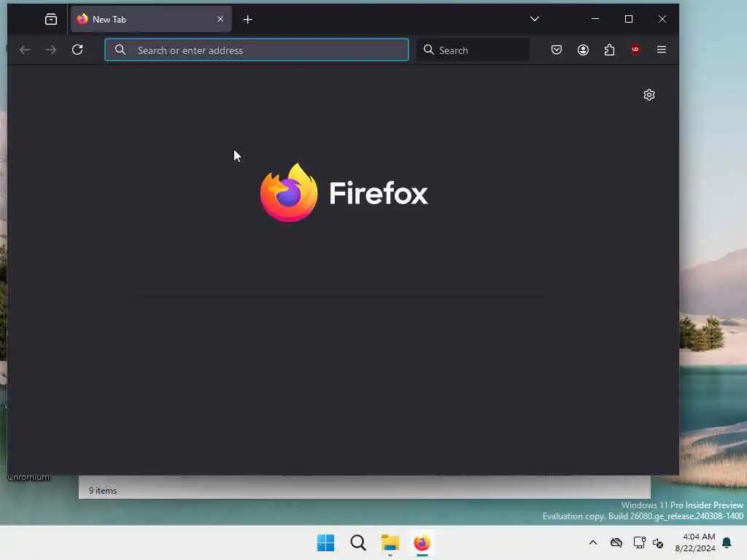The height and width of the screenshot is (560, 747).
Task: Open clock showing 4:04 AM
Action: click(x=695, y=542)
